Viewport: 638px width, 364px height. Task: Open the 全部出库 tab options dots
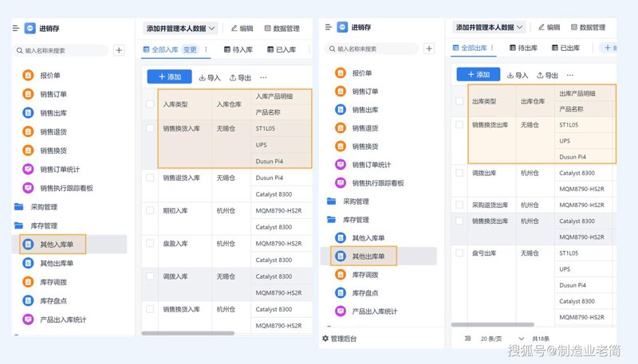click(x=492, y=48)
